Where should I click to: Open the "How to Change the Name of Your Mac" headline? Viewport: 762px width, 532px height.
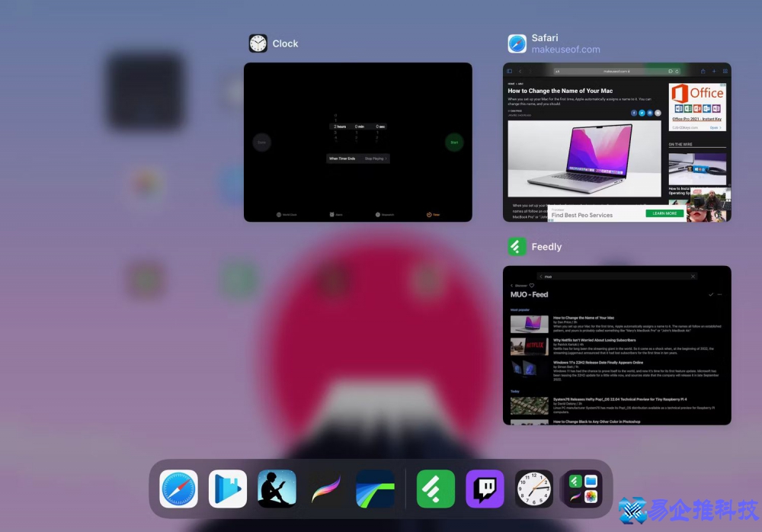[x=559, y=91]
